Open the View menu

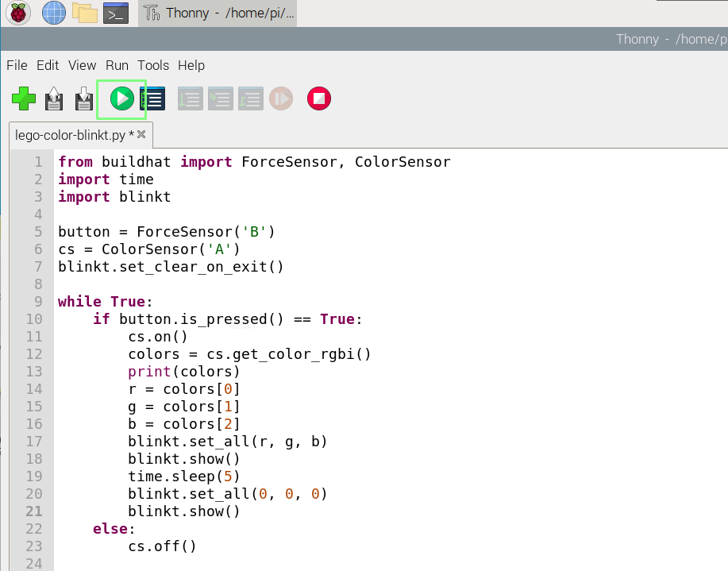[x=82, y=65]
